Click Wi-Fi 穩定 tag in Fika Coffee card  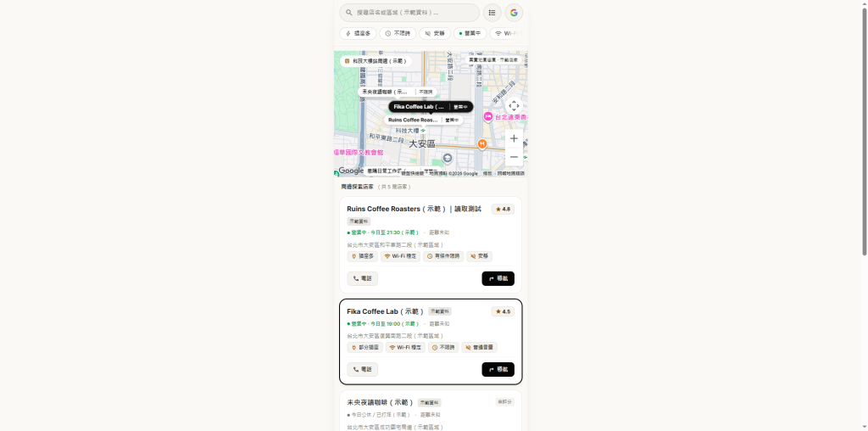click(405, 347)
